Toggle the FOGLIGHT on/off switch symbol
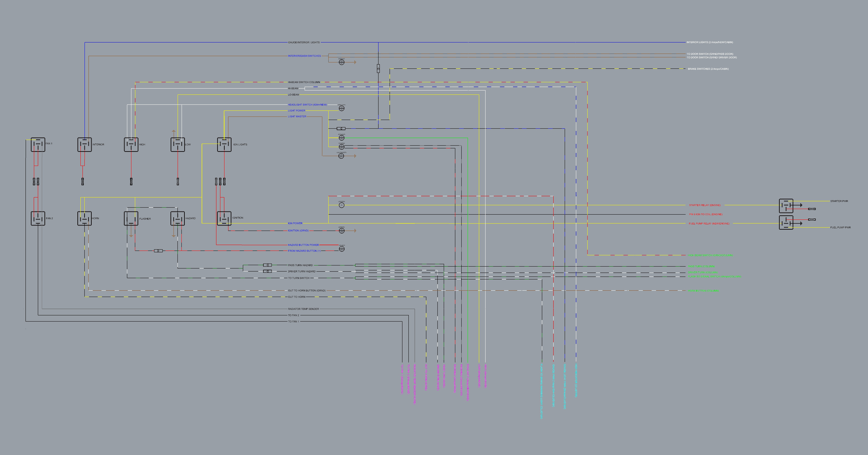The image size is (868, 455). pos(341,138)
